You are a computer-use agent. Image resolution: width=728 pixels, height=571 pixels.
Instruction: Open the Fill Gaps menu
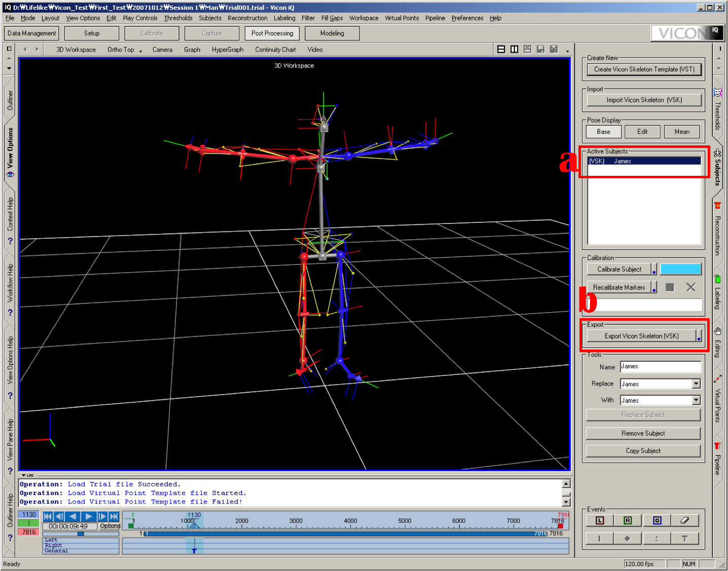point(332,18)
